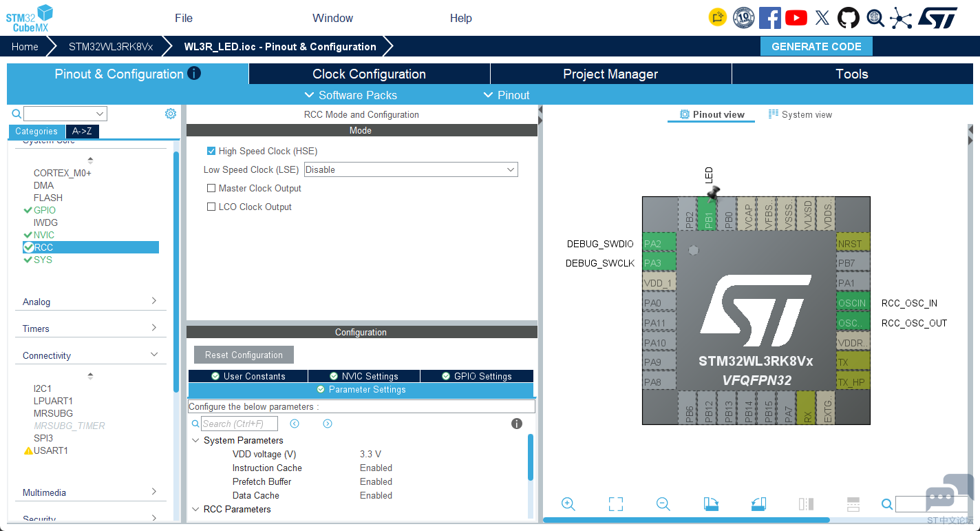The height and width of the screenshot is (531, 980).
Task: Click the 10 years anniversary badge icon
Action: (743, 18)
